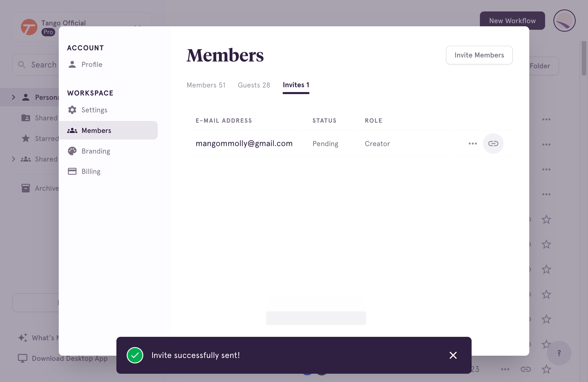This screenshot has width=588, height=382.
Task: Open the Branding section
Action: tap(96, 151)
